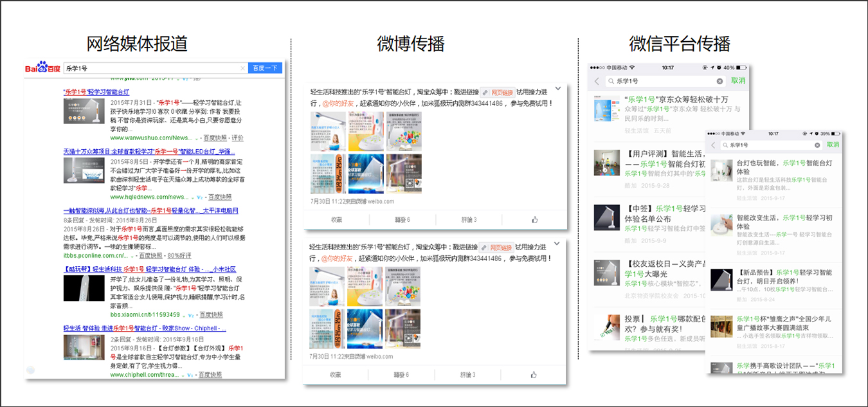Viewport: 868px width, 407px height.
Task: Expand the bottom Weibo post's chevron menu
Action: pos(557,243)
